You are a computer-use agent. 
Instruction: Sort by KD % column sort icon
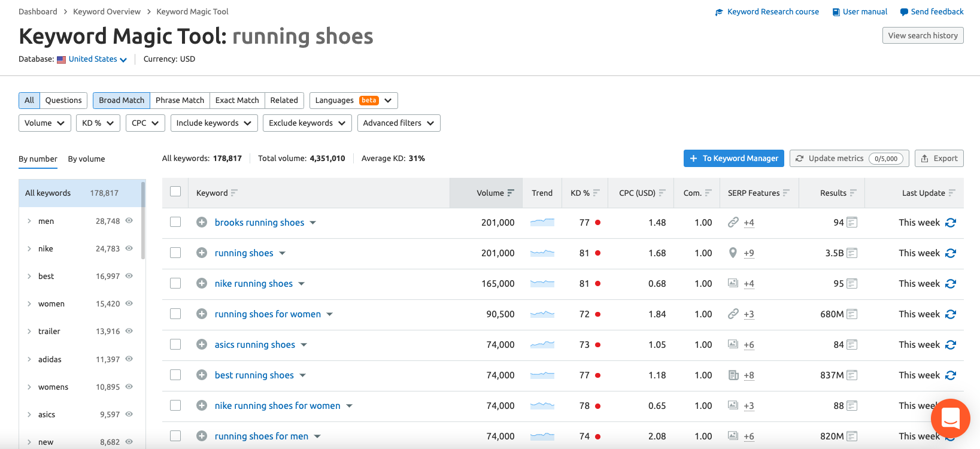[x=596, y=193]
